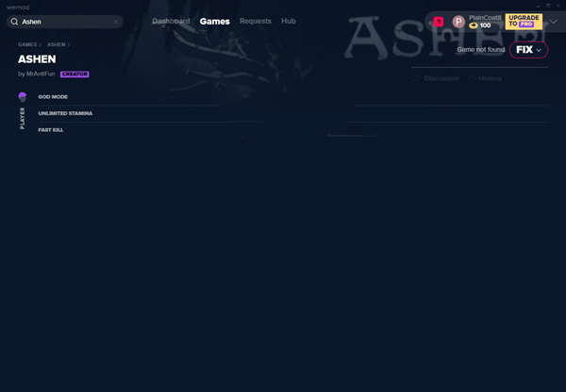This screenshot has width=566, height=392.
Task: Open the History tab
Action: [490, 78]
